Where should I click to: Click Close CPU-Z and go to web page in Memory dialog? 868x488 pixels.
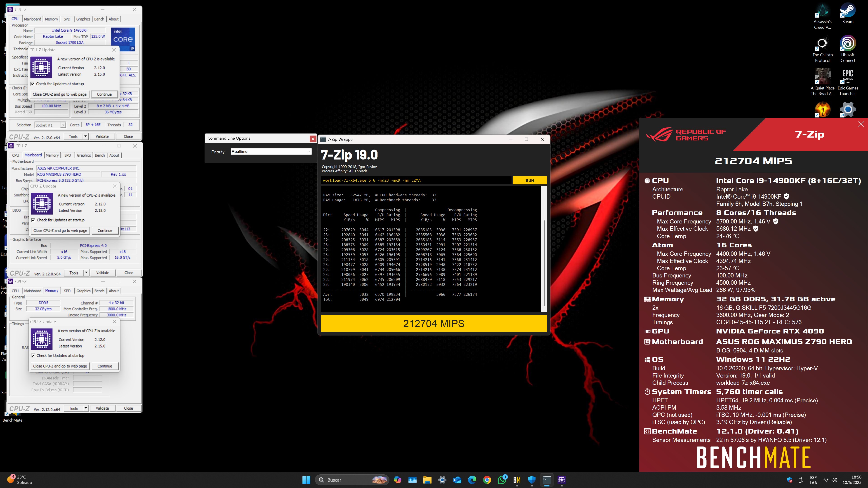(x=60, y=366)
